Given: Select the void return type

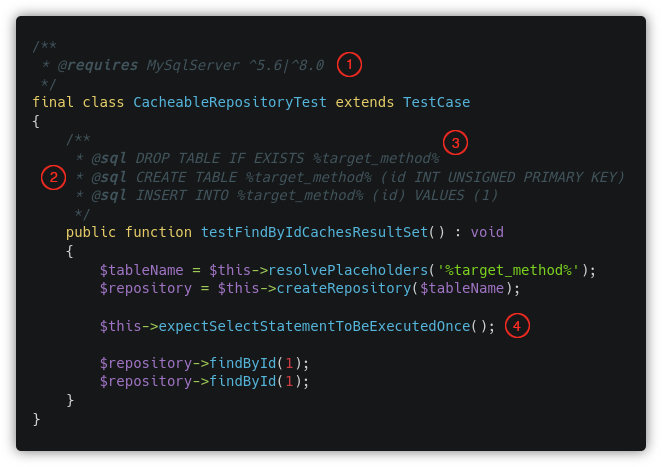Looking at the screenshot, I should [x=487, y=232].
